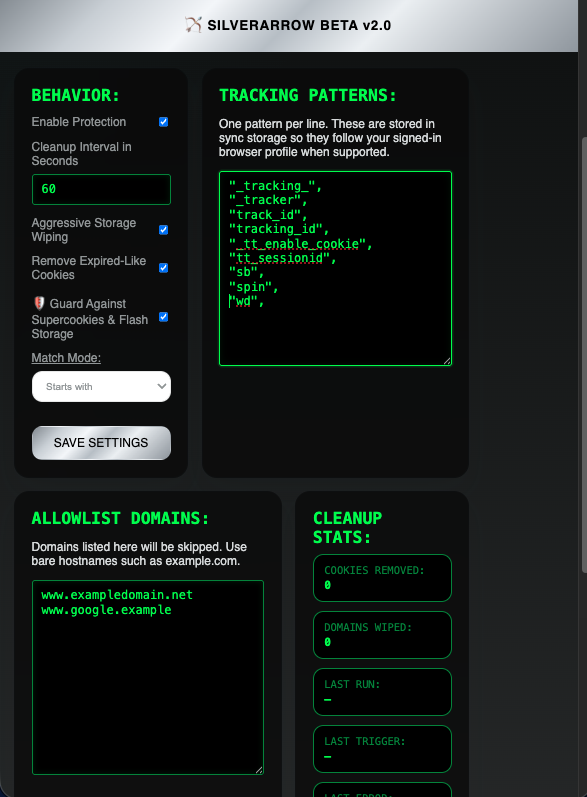This screenshot has width=587, height=797.
Task: Click the page vertical scrollbar
Action: 583,356
